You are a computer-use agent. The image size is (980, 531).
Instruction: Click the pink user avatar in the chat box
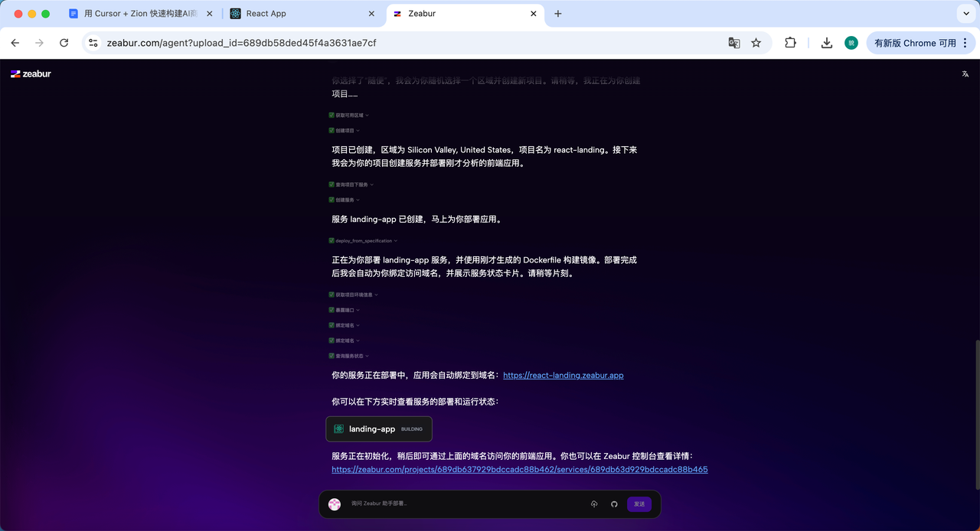pyautogui.click(x=335, y=504)
